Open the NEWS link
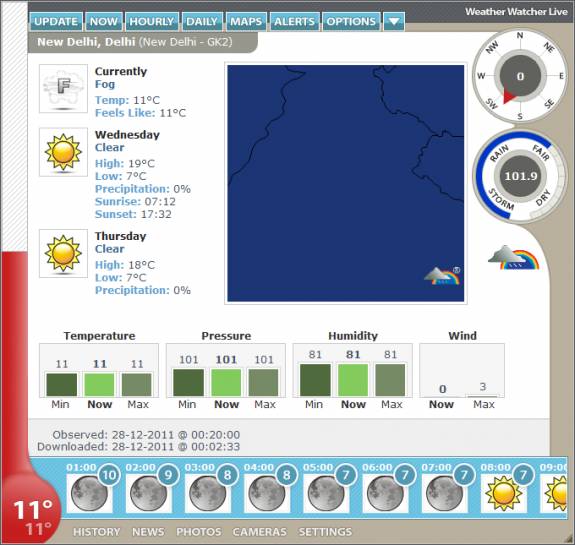The width and height of the screenshot is (575, 545). pyautogui.click(x=148, y=532)
